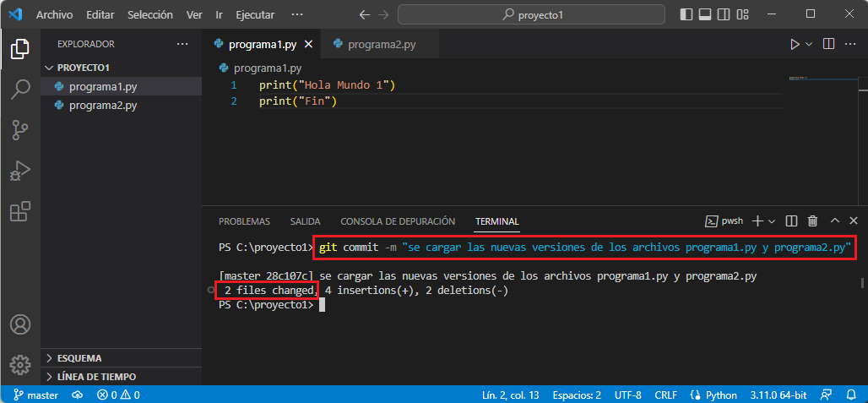Close the programa1.py tab
This screenshot has width=868, height=403.
(308, 45)
